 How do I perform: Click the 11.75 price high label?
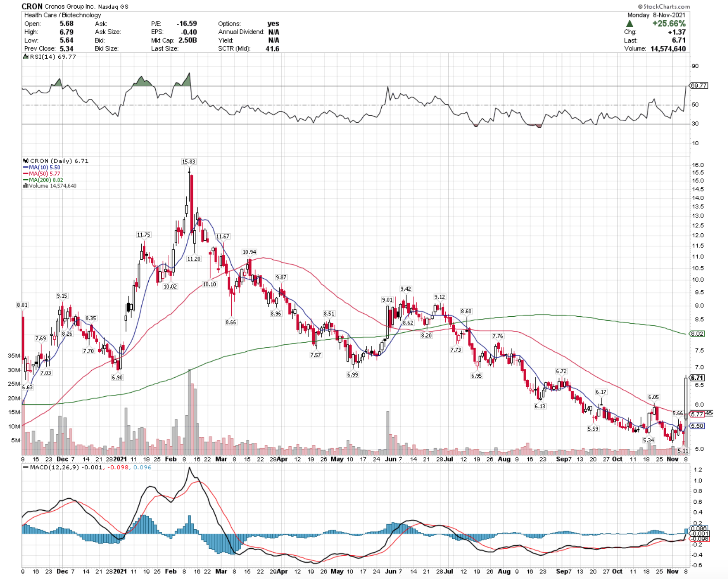pyautogui.click(x=144, y=235)
